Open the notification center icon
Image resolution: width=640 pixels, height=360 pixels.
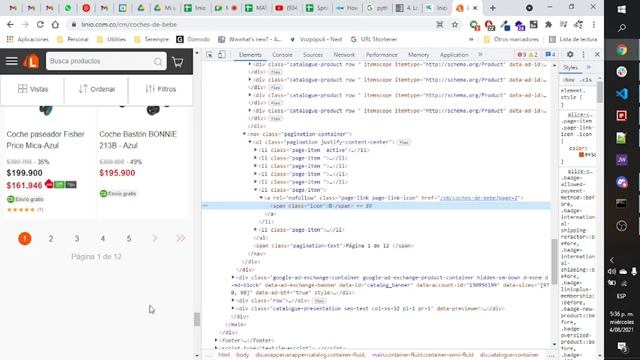[622, 347]
